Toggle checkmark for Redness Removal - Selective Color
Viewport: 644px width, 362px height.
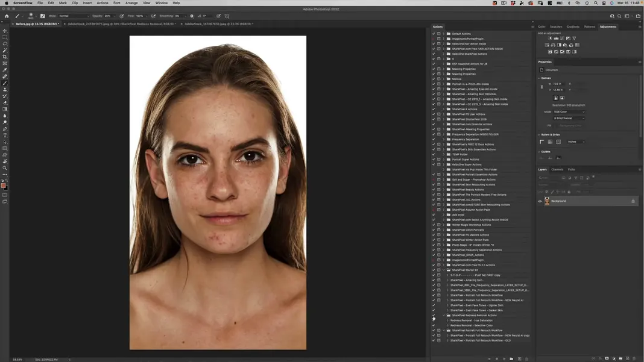(434, 325)
